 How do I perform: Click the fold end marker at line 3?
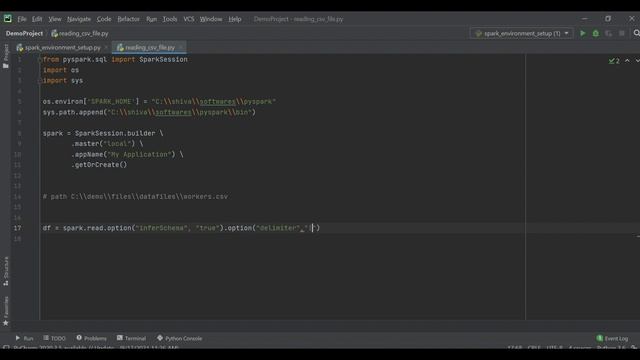40,81
